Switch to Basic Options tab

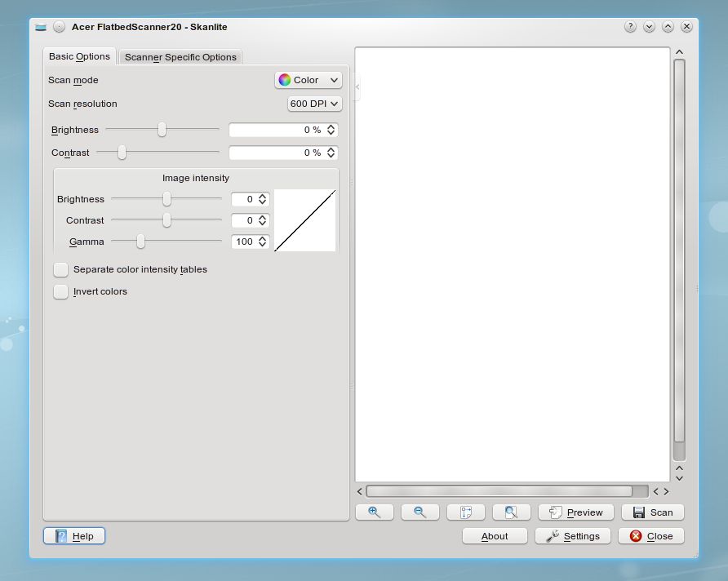79,56
